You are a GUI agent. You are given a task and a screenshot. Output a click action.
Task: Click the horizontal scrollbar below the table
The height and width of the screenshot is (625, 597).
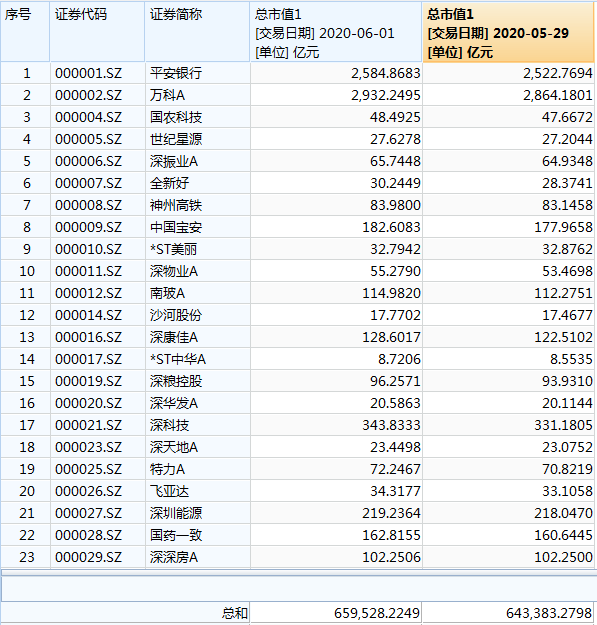tap(298, 572)
